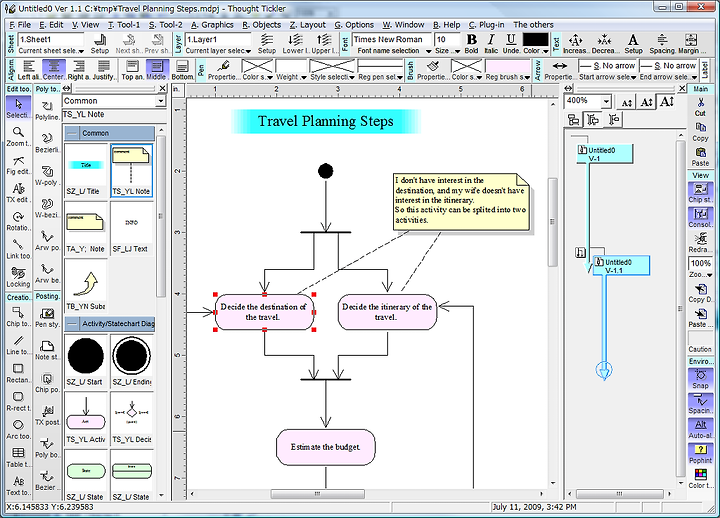Open the File menu
This screenshot has height=518, width=720.
point(20,25)
